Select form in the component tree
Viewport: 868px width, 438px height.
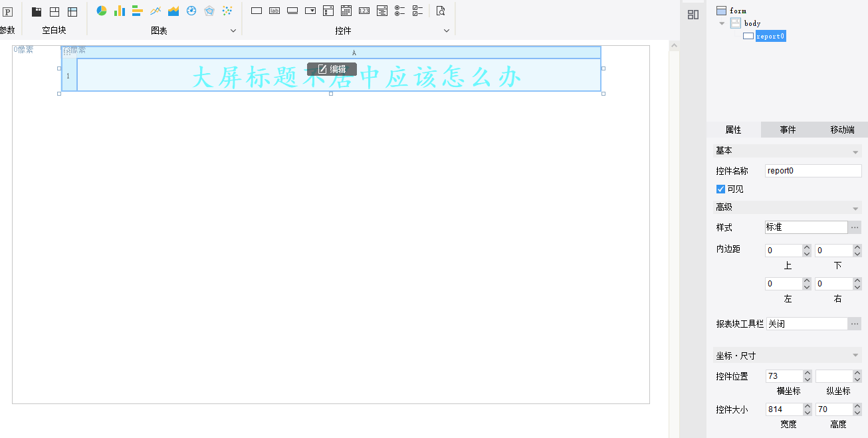point(738,11)
